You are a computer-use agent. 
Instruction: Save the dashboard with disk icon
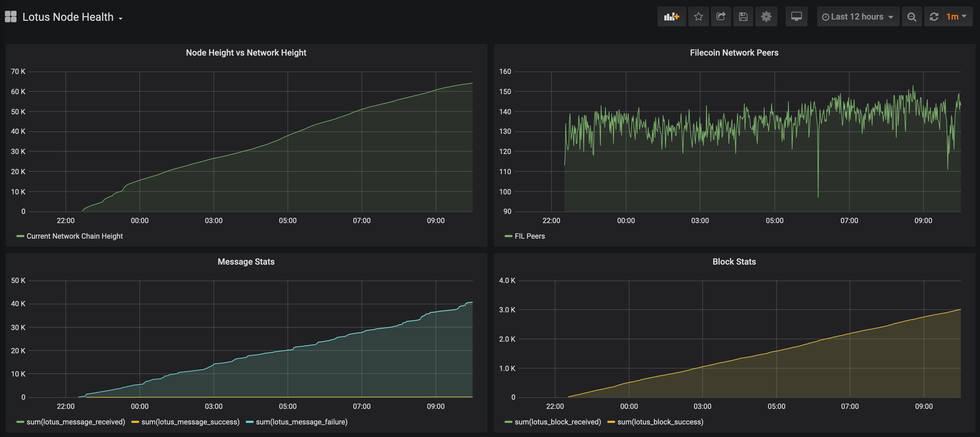(x=743, y=17)
